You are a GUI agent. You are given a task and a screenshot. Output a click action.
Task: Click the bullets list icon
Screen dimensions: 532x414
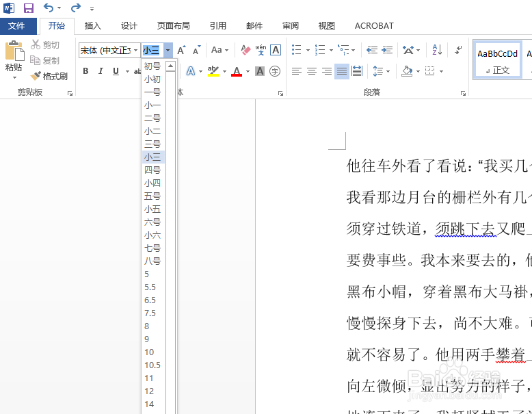(297, 50)
